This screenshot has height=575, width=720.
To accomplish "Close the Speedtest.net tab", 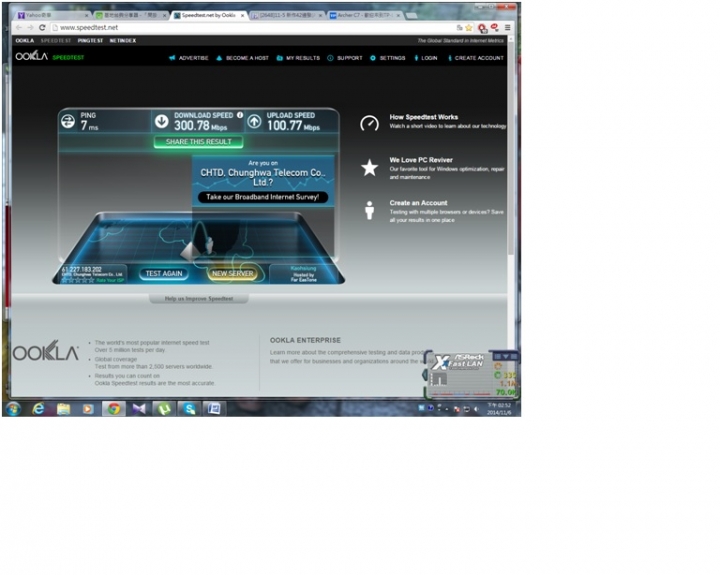I will point(242,16).
